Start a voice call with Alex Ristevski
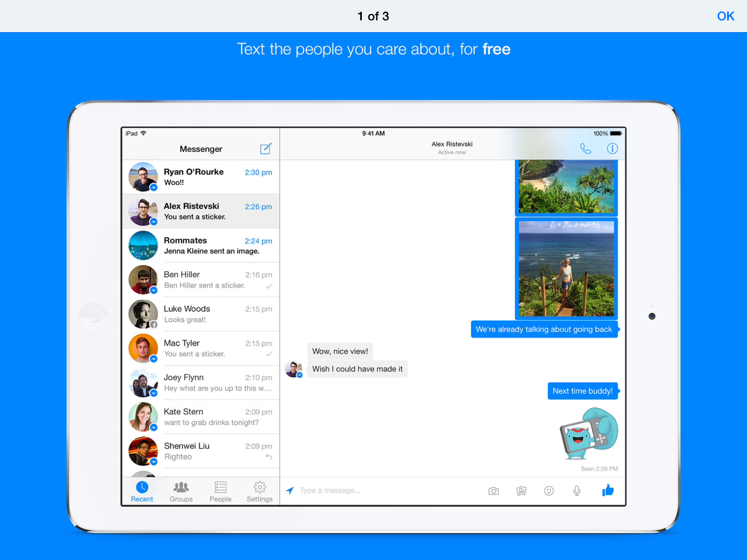Screen dimensions: 747x560 tap(585, 148)
